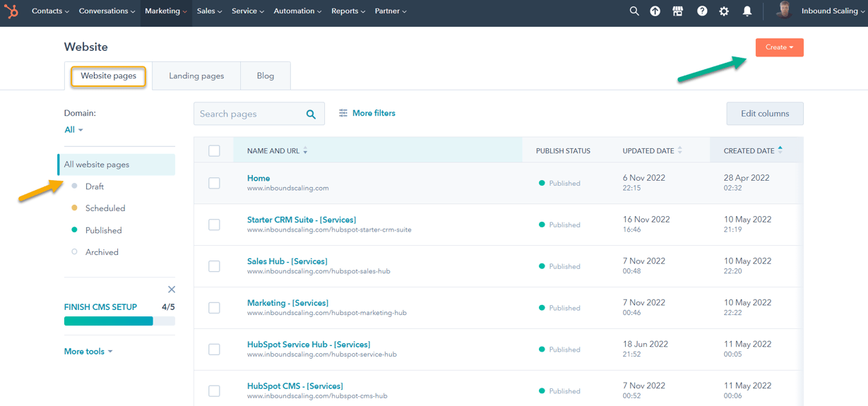The width and height of the screenshot is (868, 406).
Task: Open Marketing - [Services] page
Action: tap(287, 303)
